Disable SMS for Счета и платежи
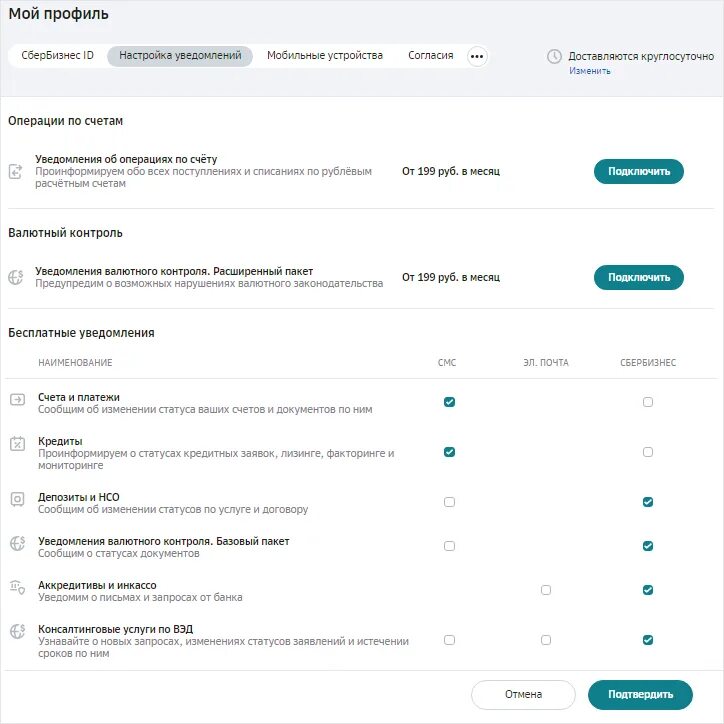 click(449, 402)
